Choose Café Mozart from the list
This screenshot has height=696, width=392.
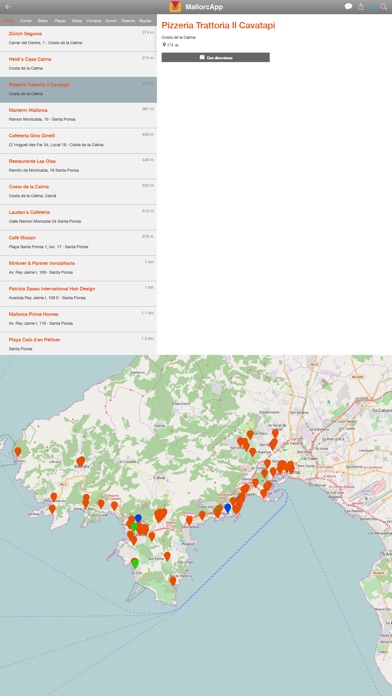pyautogui.click(x=78, y=243)
